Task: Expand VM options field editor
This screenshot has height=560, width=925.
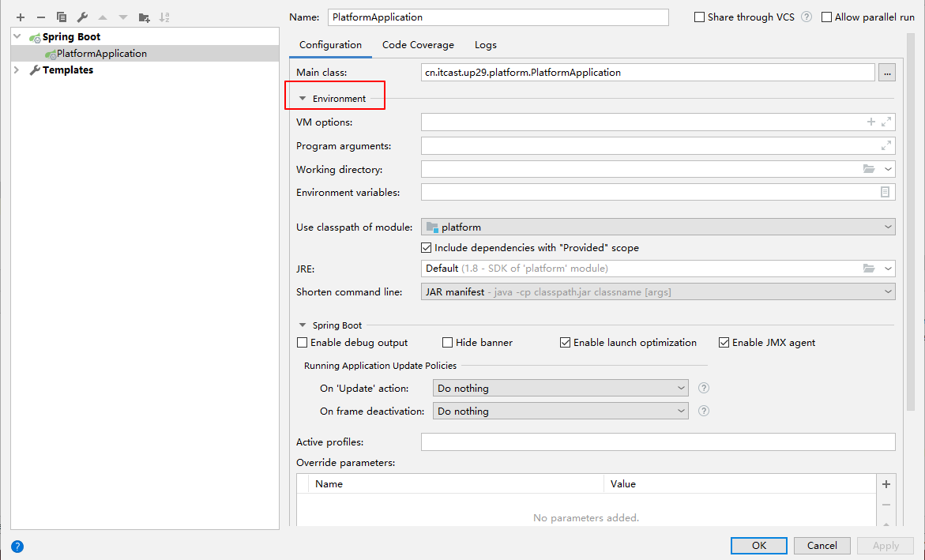Action: 886,122
